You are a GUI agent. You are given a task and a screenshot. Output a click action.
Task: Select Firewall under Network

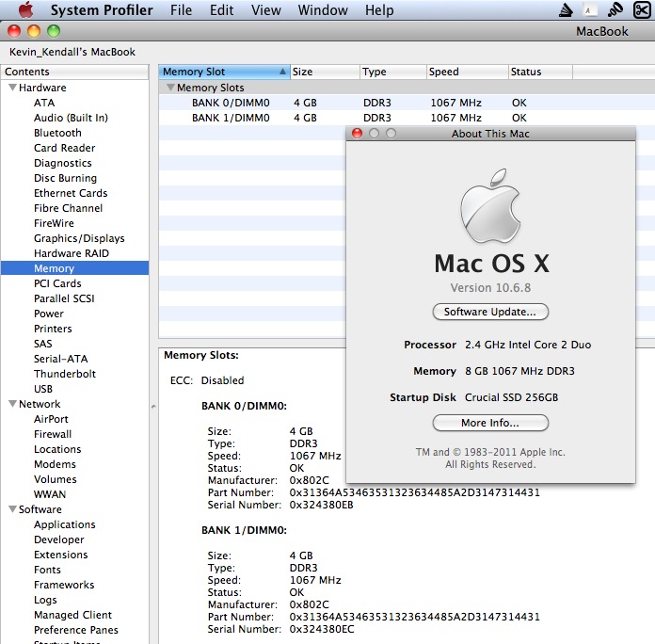click(53, 434)
